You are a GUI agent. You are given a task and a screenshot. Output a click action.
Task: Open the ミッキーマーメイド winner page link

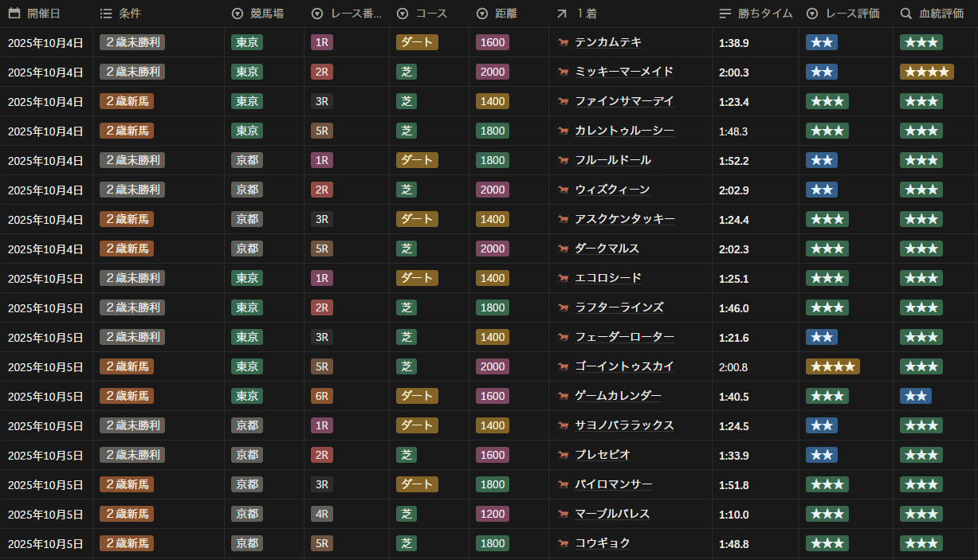(623, 72)
